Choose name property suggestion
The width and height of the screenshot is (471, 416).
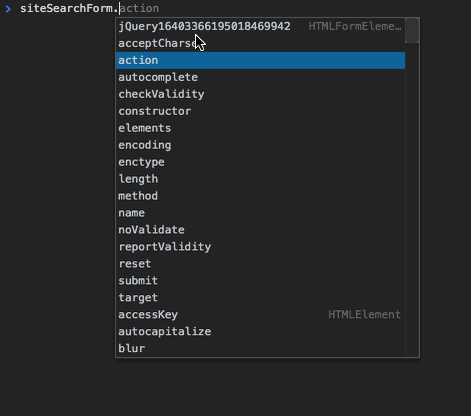coord(260,213)
